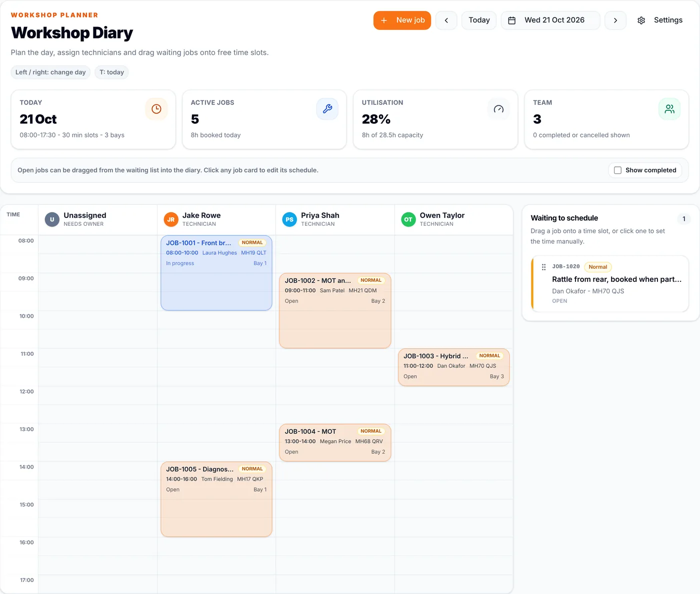Click the Waiting to schedule count badge

[684, 219]
